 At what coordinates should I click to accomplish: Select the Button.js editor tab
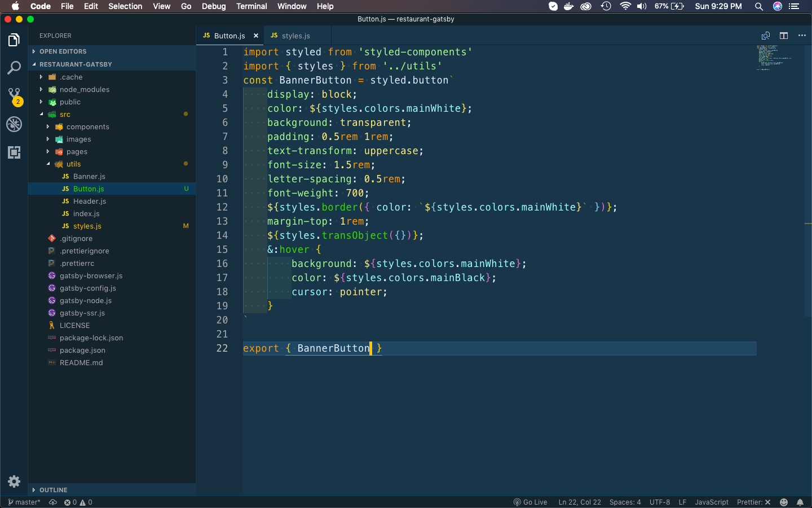(x=230, y=36)
